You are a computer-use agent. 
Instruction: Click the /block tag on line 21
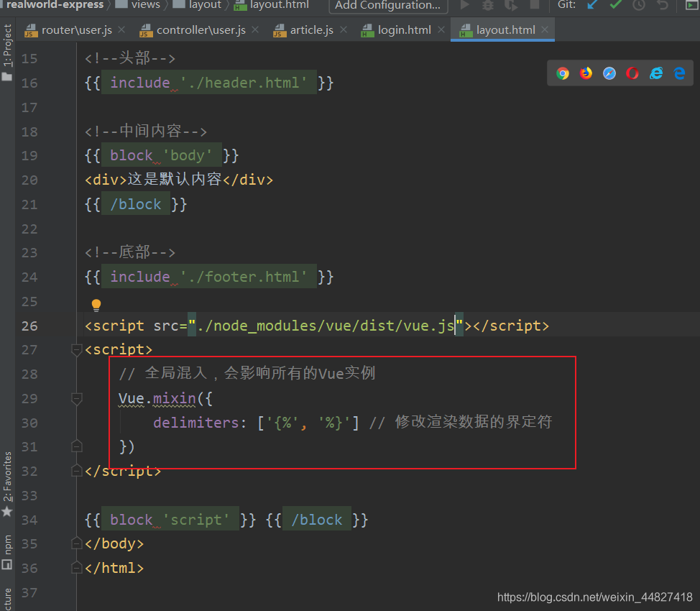tap(136, 204)
